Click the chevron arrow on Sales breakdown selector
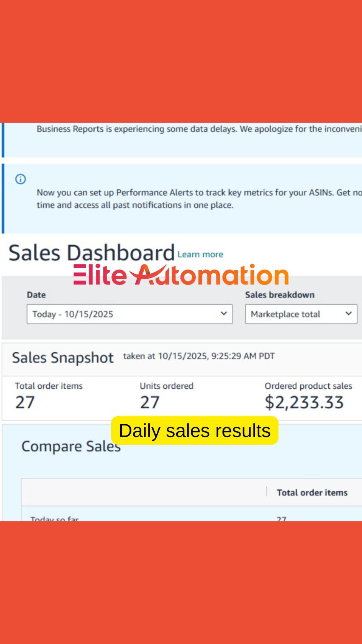Screen dimensions: 362x644 point(349,314)
